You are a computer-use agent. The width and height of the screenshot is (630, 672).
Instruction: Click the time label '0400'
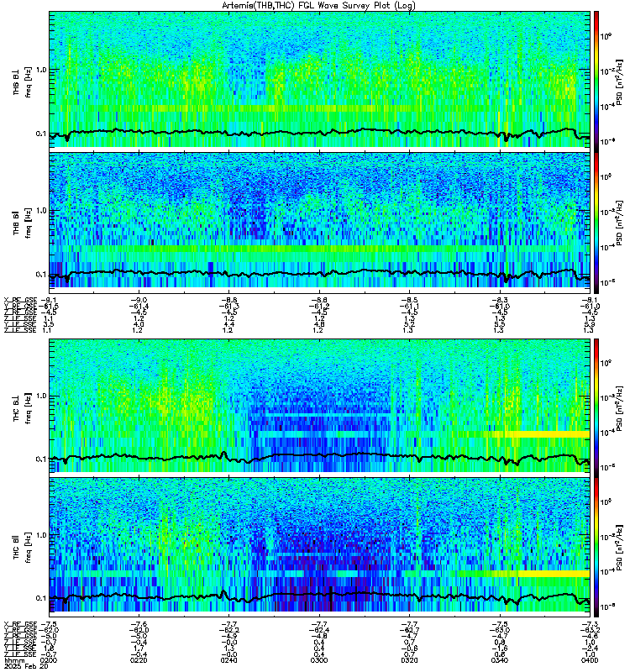coord(590,660)
